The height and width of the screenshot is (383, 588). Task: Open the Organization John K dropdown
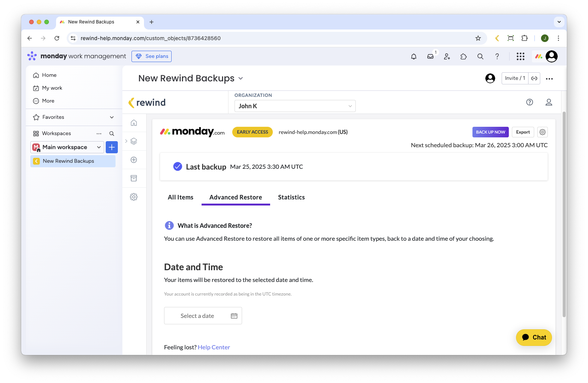tap(295, 106)
